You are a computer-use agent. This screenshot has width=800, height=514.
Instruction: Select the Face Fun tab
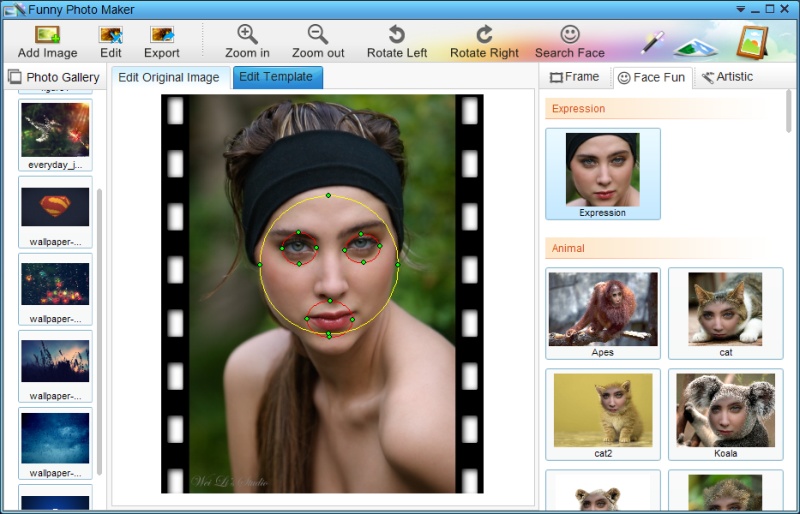[652, 78]
